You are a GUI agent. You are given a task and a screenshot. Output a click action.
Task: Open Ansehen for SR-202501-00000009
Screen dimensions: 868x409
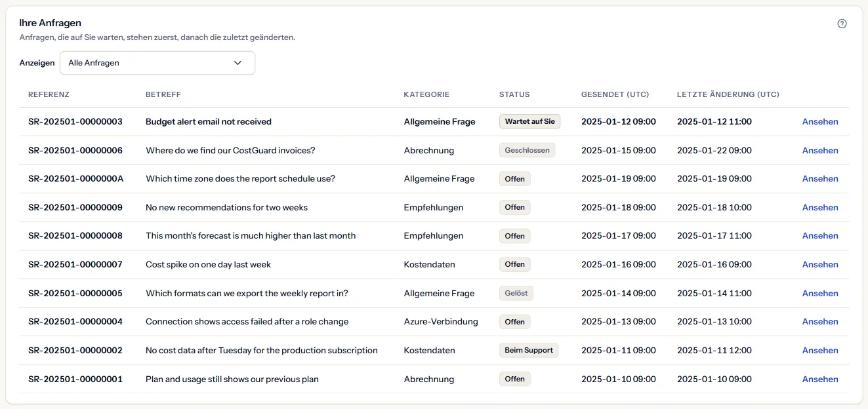pyautogui.click(x=820, y=207)
